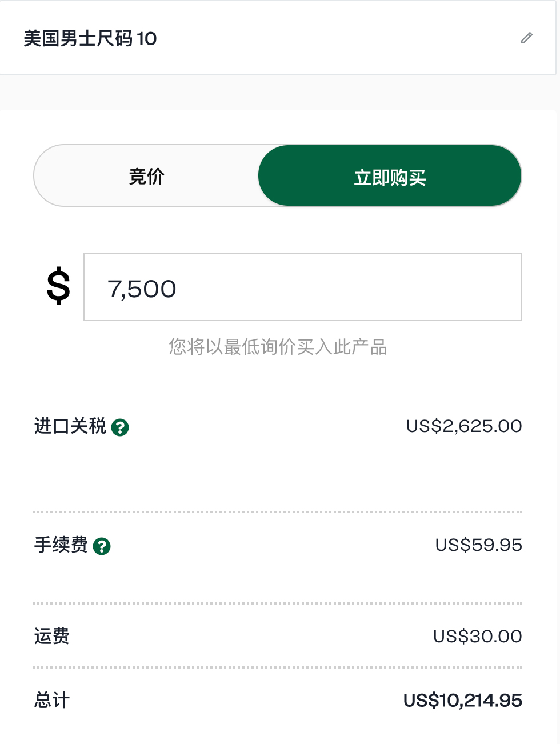The width and height of the screenshot is (560, 744).
Task: Click the 运费 shipping label
Action: (52, 637)
